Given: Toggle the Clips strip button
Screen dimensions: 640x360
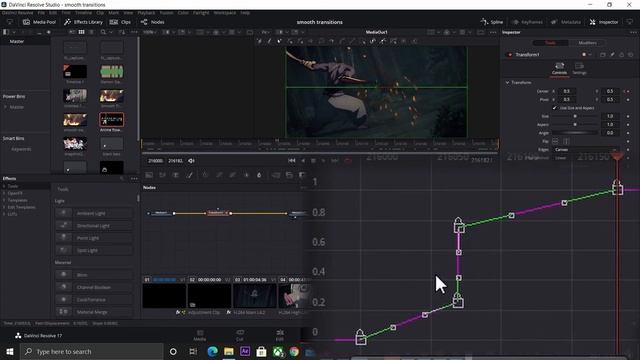Looking at the screenshot, I should [120, 22].
